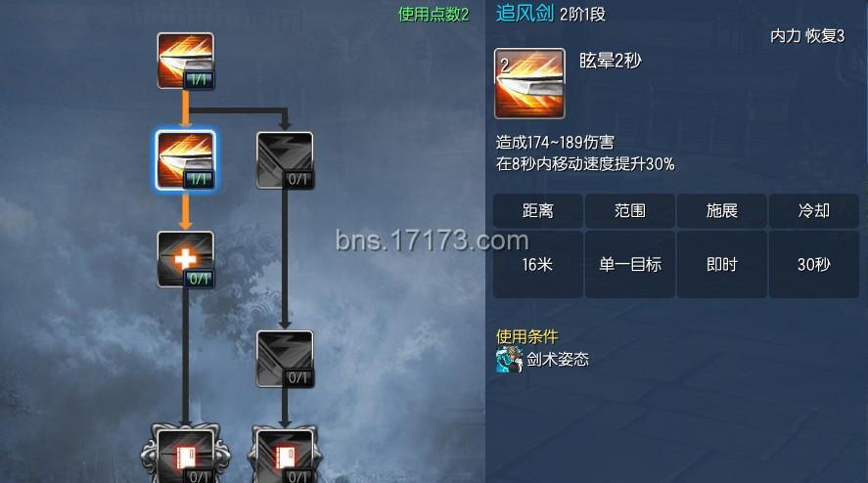Image resolution: width=868 pixels, height=483 pixels.
Task: Click the 30秒 cooldown value cell
Action: [x=814, y=264]
